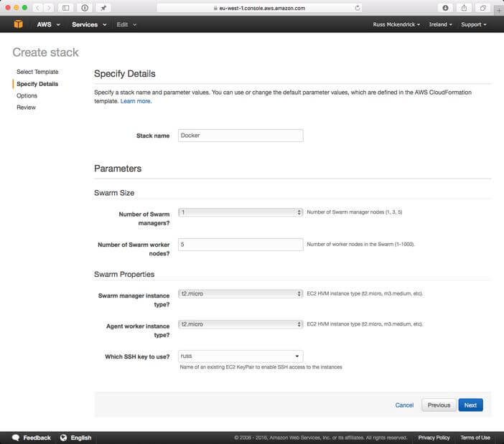The width and height of the screenshot is (504, 444).
Task: Open the Ireland region menu
Action: pyautogui.click(x=440, y=24)
